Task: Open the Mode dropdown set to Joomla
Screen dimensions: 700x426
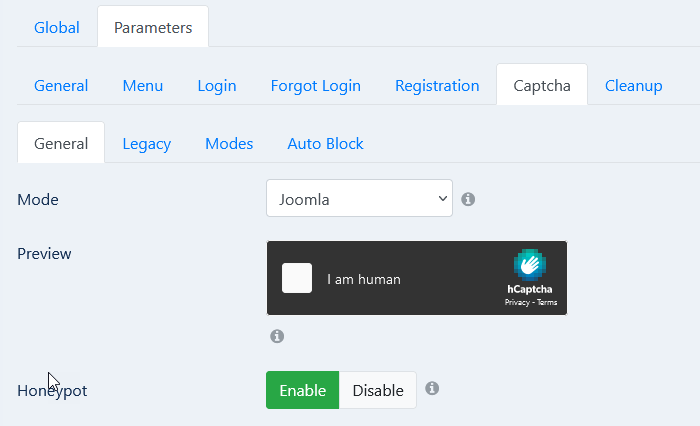Action: pos(359,198)
